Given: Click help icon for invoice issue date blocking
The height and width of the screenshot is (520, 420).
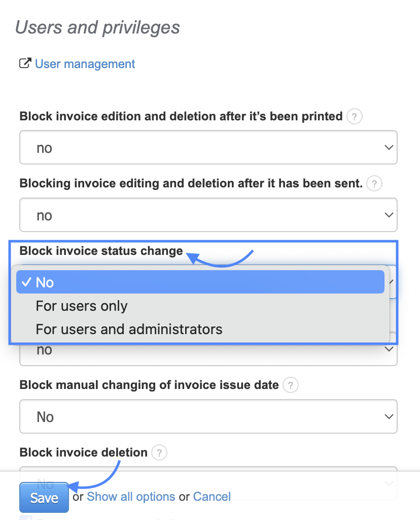Looking at the screenshot, I should [x=290, y=385].
